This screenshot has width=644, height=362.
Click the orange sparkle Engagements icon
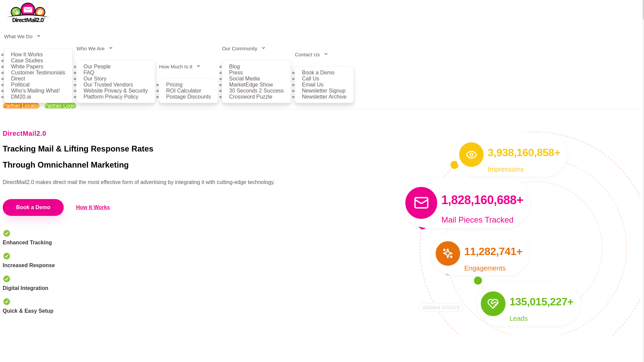[448, 253]
